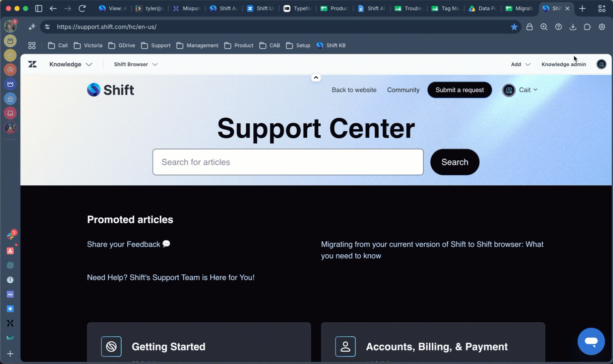
Task: Open the blue chat widget bubble
Action: click(591, 341)
